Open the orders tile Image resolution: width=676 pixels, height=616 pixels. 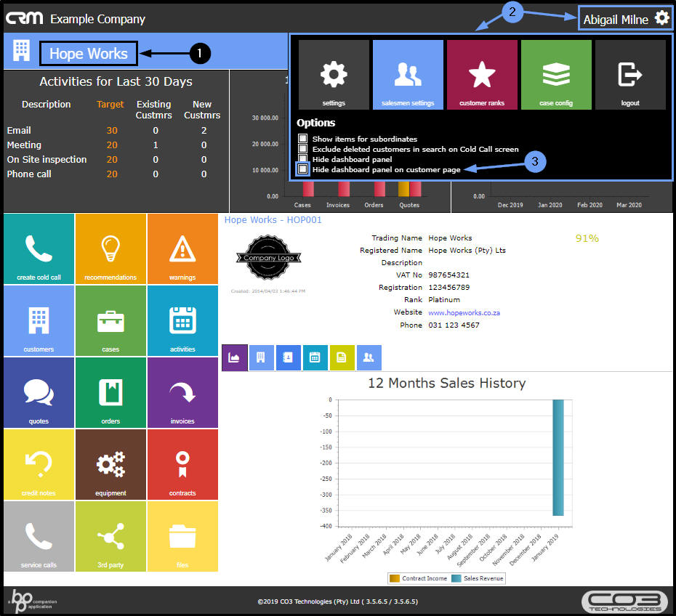[110, 393]
